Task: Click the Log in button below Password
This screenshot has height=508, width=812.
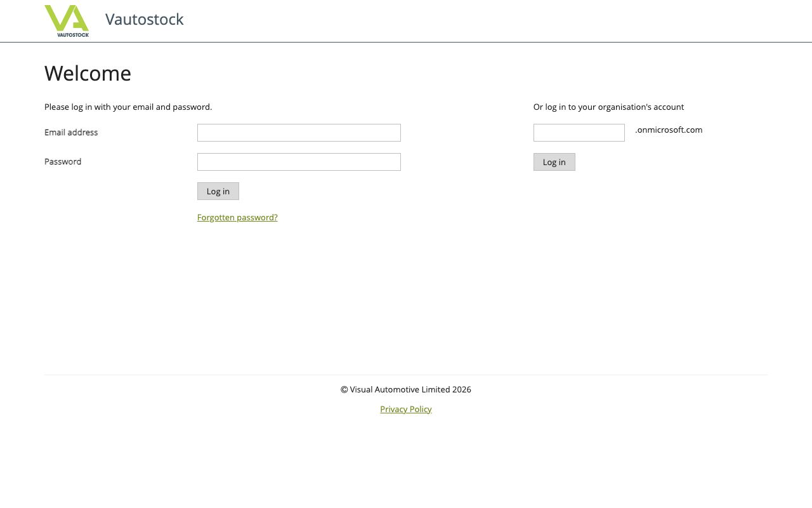Action: coord(218,191)
